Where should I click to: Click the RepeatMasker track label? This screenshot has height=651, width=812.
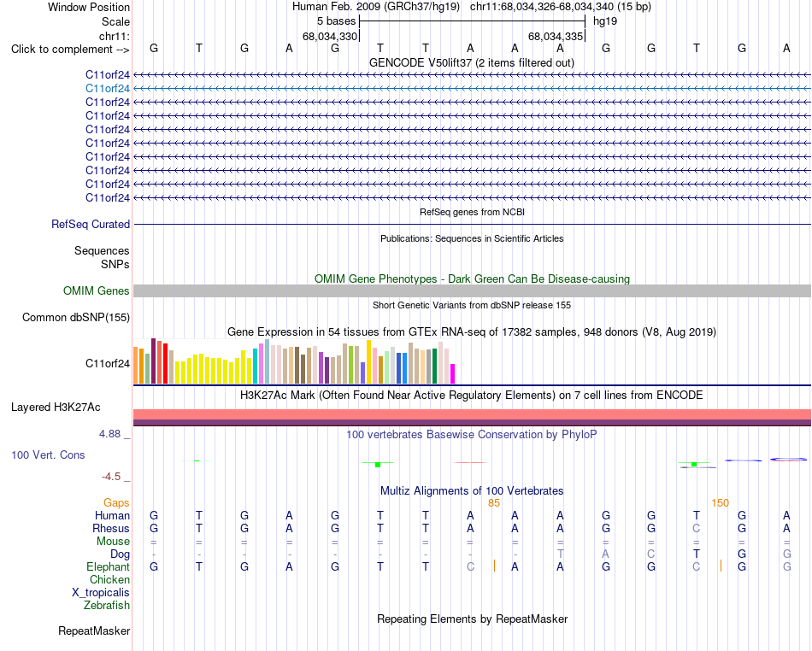pyautogui.click(x=94, y=630)
